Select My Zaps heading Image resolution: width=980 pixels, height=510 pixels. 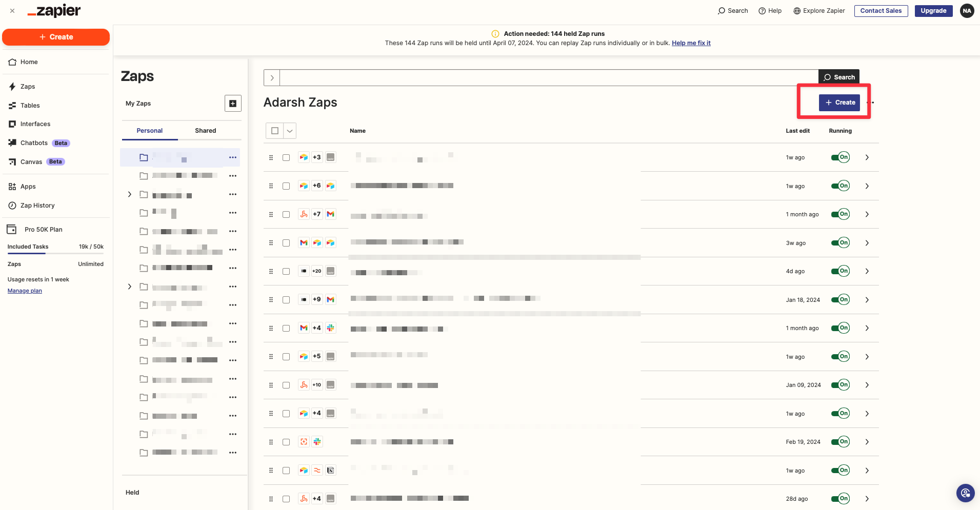click(x=138, y=104)
